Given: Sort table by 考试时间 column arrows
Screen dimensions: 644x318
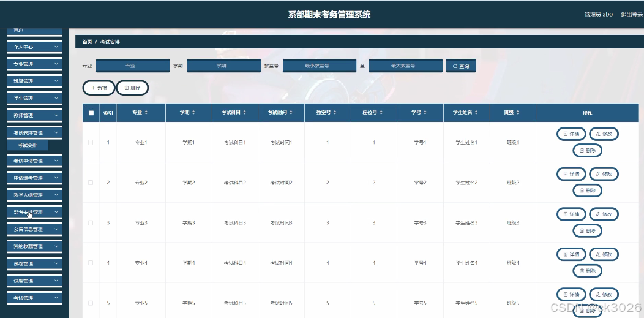Looking at the screenshot, I should pyautogui.click(x=291, y=113).
